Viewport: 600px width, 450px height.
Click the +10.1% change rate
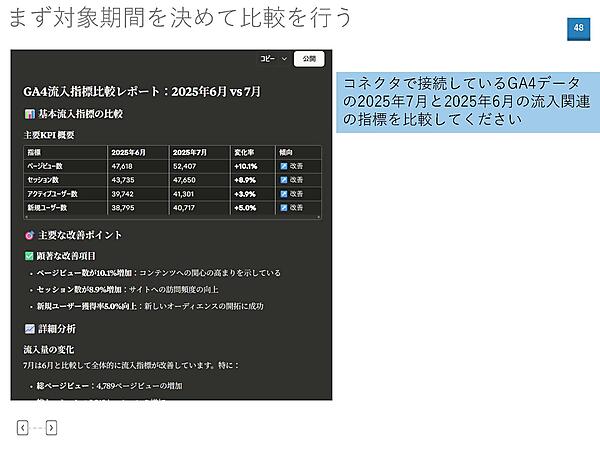(x=246, y=166)
